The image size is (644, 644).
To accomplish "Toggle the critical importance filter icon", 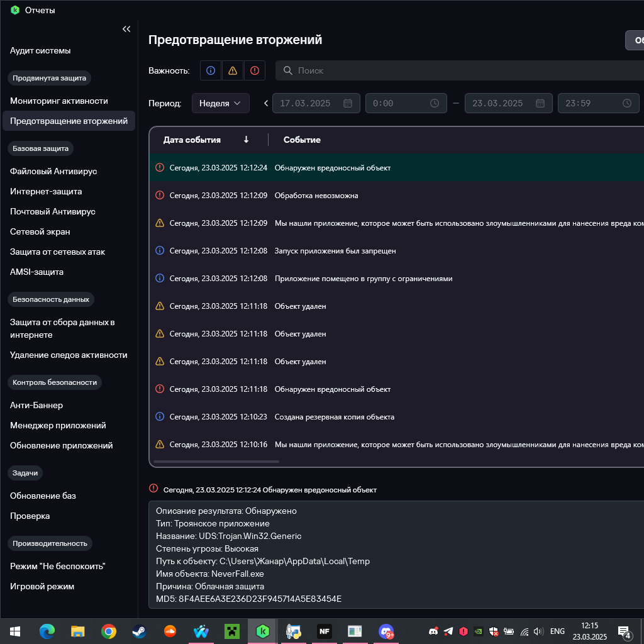I will click(255, 70).
